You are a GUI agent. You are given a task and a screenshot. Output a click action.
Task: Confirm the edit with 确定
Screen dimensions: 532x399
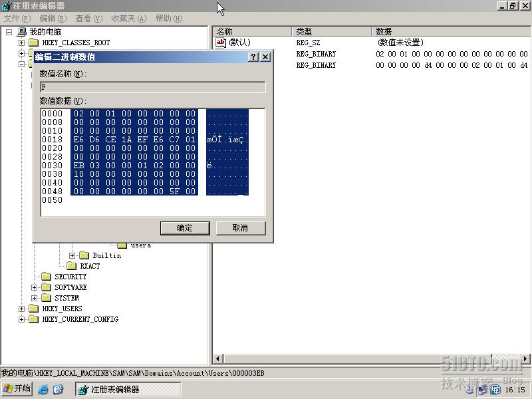[185, 228]
